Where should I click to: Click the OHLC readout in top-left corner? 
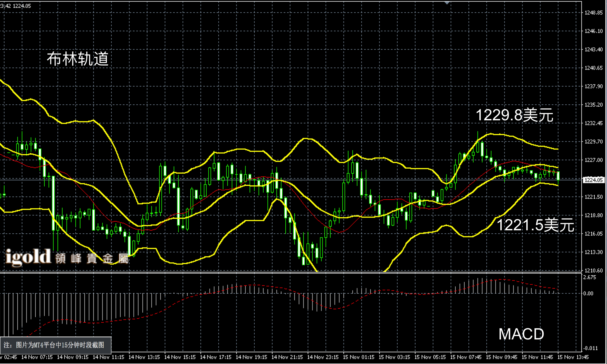pos(16,6)
